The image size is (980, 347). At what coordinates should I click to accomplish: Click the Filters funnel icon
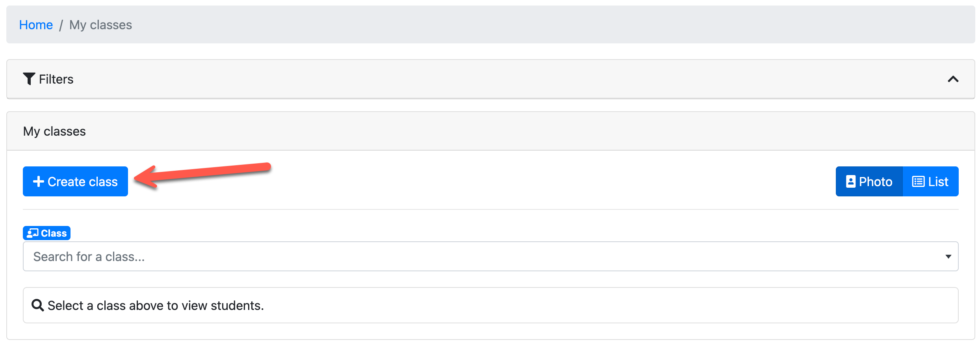pyautogui.click(x=29, y=79)
